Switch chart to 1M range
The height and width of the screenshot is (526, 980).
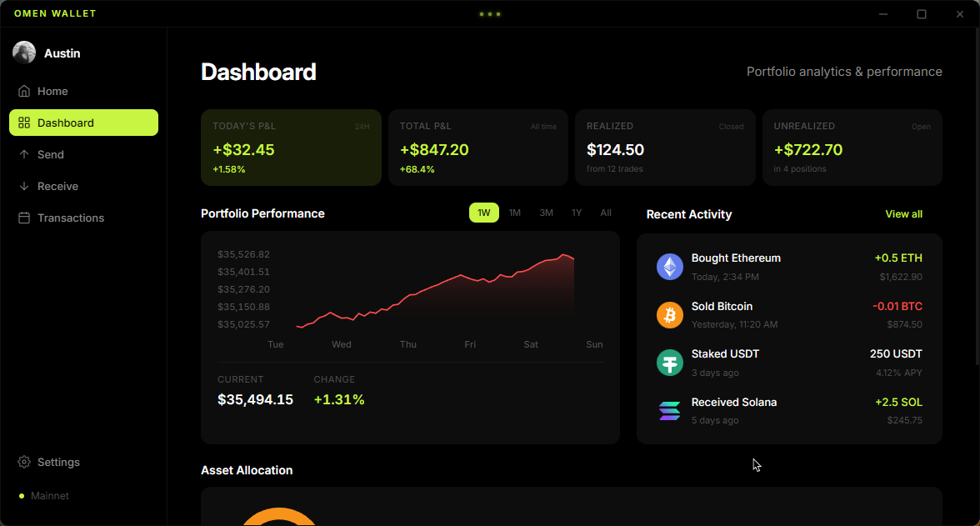(x=515, y=213)
